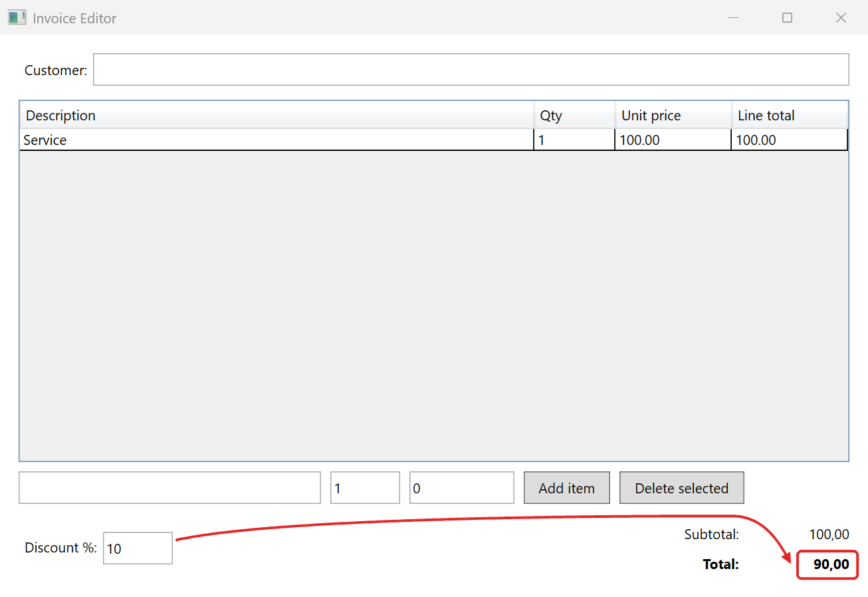Maximize the Invoice Editor window

click(x=788, y=18)
